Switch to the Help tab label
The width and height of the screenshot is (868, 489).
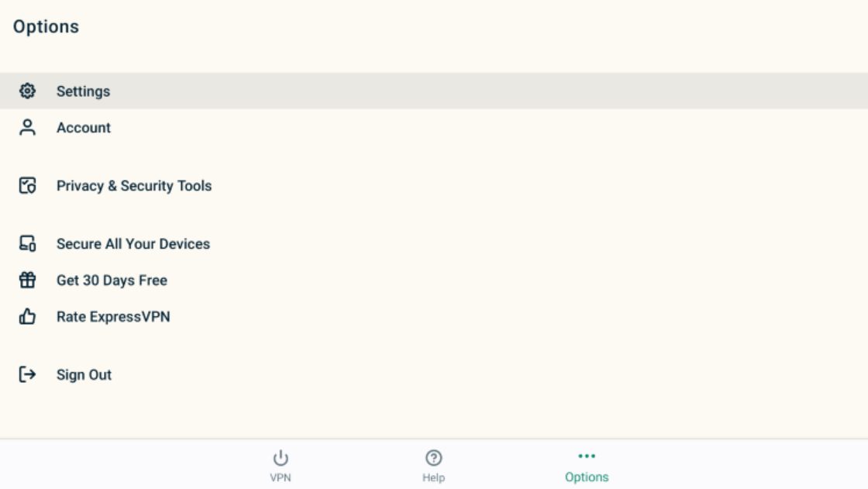pyautogui.click(x=433, y=477)
